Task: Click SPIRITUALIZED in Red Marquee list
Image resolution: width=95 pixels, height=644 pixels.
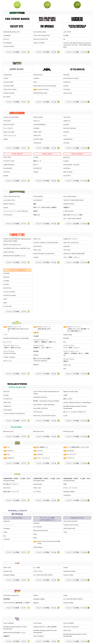Action: click(x=38, y=117)
